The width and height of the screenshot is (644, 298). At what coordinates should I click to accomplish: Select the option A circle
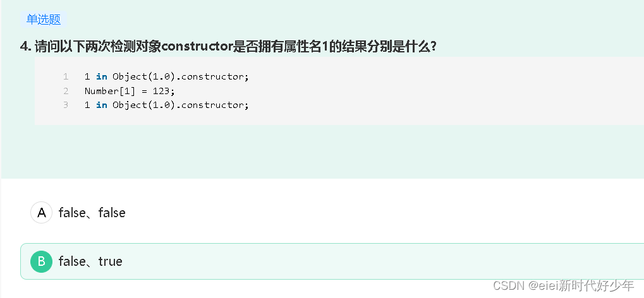point(41,213)
